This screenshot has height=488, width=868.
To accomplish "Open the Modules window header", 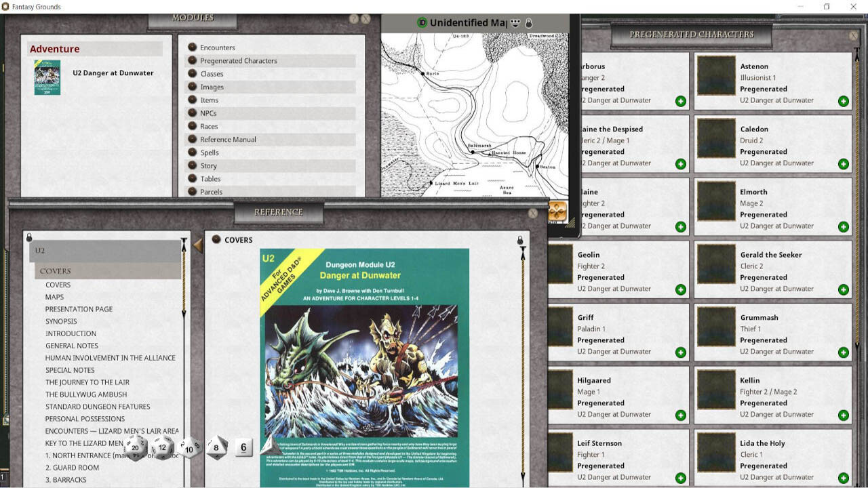I will click(194, 17).
